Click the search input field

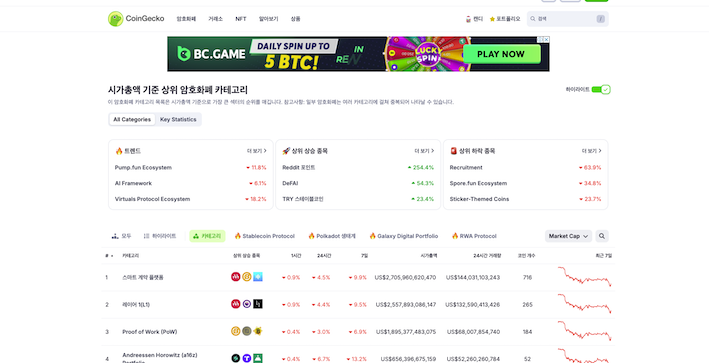567,19
